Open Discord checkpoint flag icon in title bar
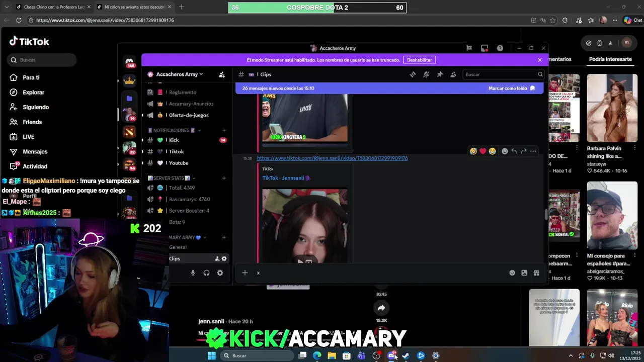The height and width of the screenshot is (362, 644). (469, 48)
